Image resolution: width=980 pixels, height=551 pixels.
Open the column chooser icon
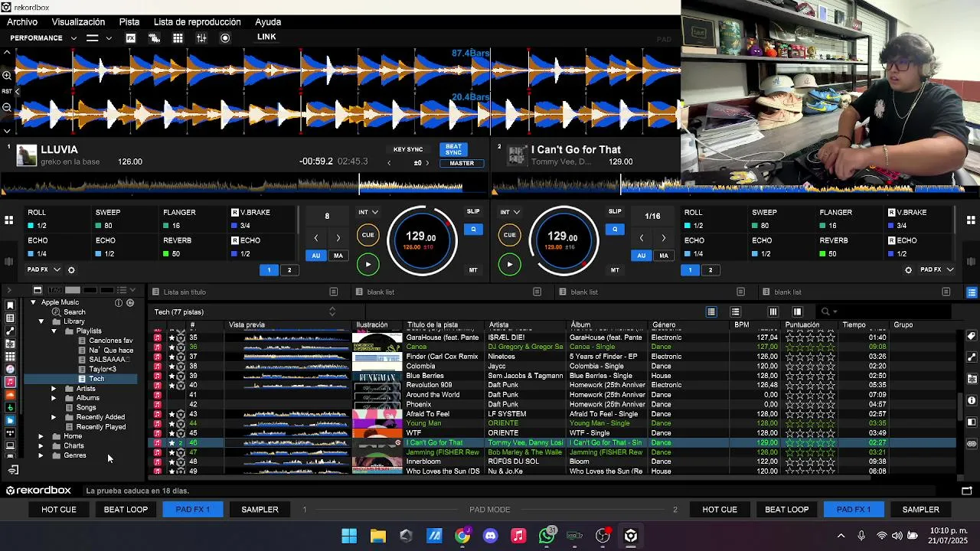(773, 311)
